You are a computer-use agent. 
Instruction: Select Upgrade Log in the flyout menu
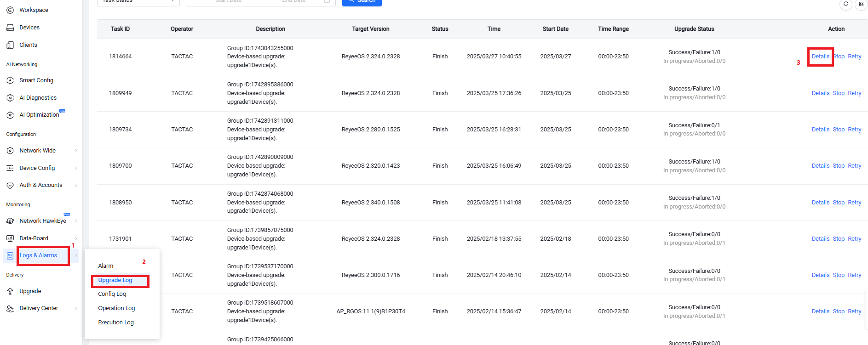[115, 280]
